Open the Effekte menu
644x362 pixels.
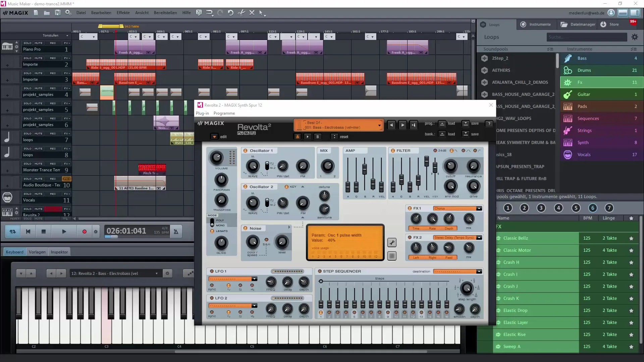click(x=123, y=13)
